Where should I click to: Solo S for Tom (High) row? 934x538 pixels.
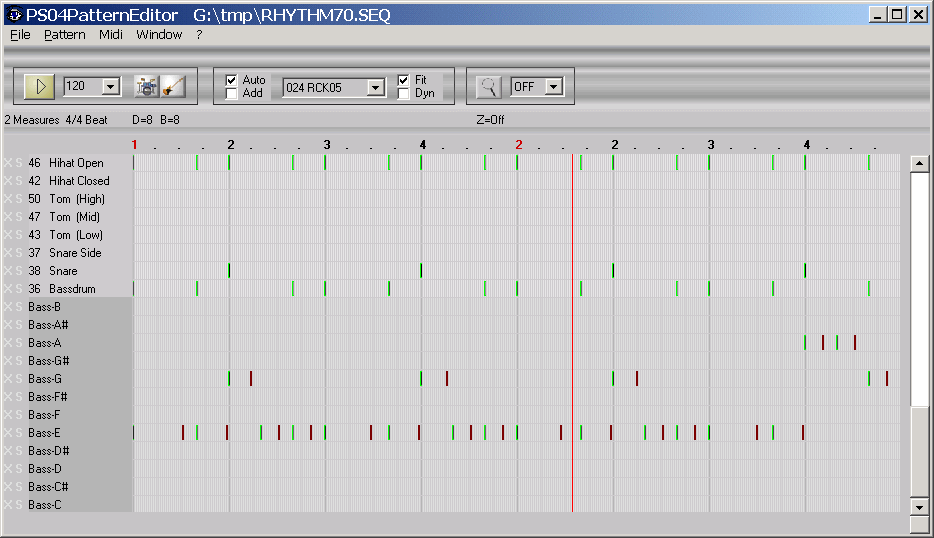point(19,198)
